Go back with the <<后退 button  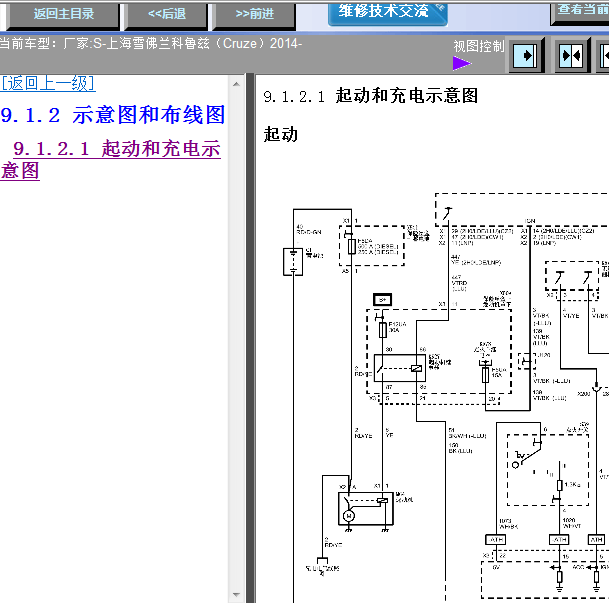pos(166,15)
